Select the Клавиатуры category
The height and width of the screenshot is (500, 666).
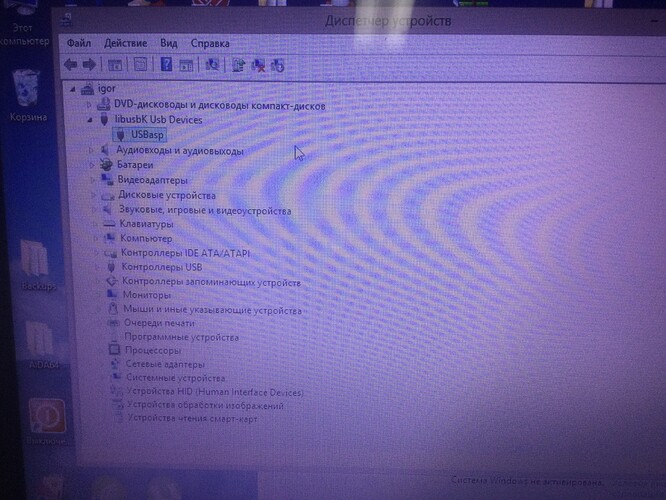tap(147, 224)
